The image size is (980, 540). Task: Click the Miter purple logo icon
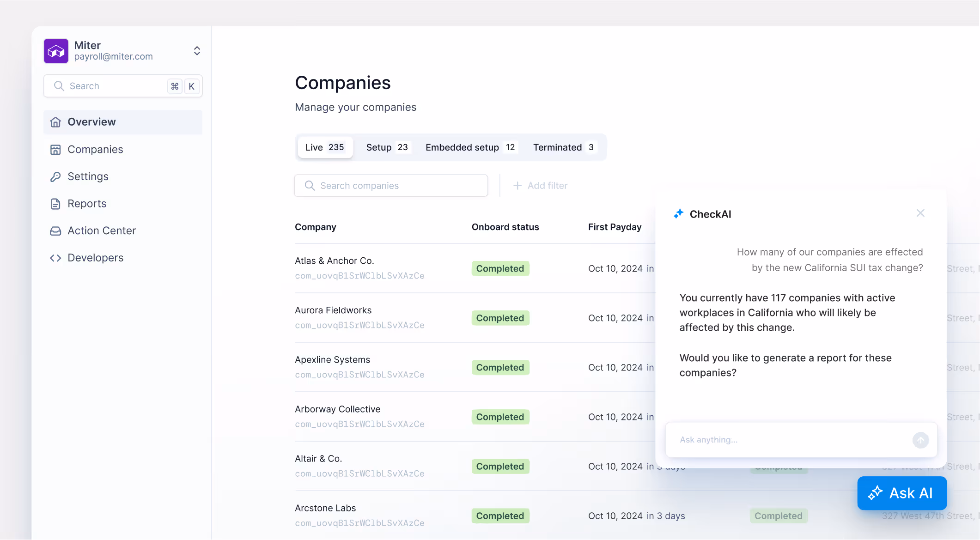click(x=56, y=51)
